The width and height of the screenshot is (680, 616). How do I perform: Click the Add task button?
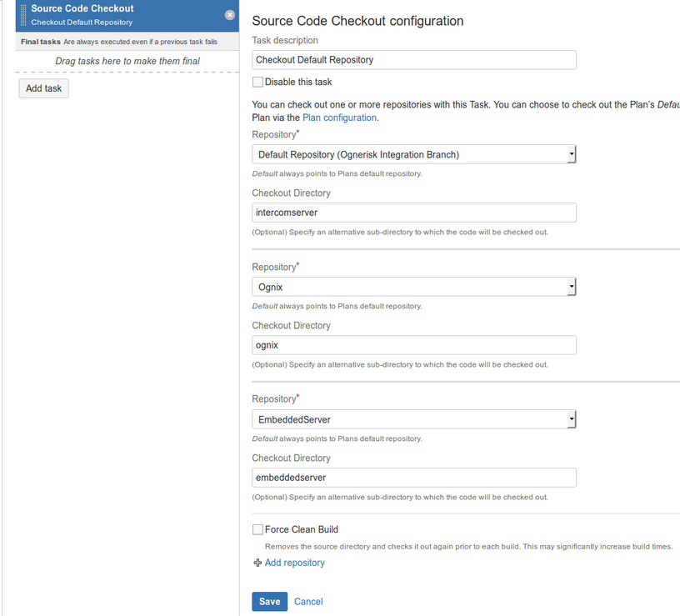(x=44, y=88)
